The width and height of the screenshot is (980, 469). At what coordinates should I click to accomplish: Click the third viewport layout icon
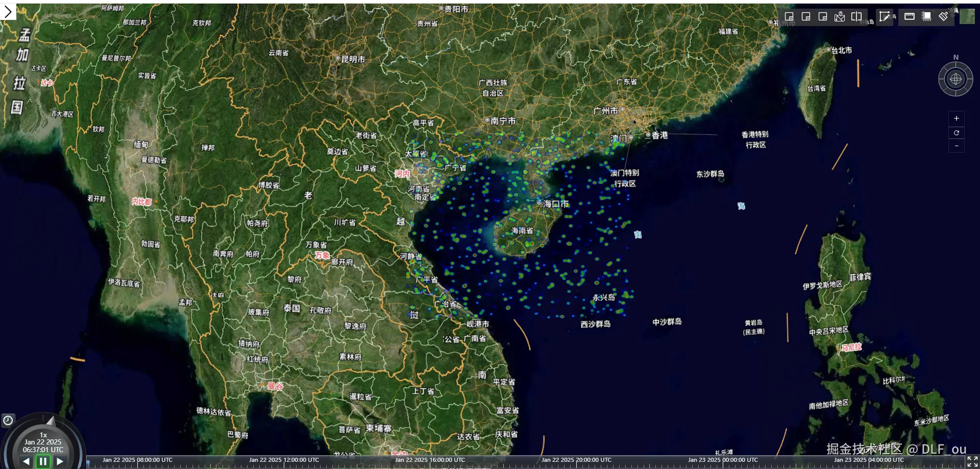(x=823, y=16)
